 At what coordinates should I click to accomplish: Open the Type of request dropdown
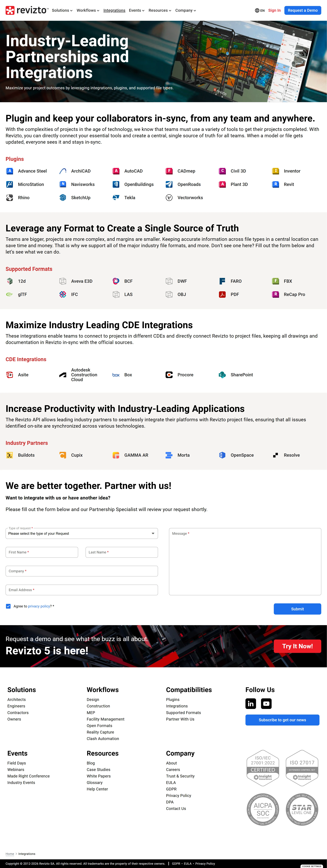click(82, 533)
